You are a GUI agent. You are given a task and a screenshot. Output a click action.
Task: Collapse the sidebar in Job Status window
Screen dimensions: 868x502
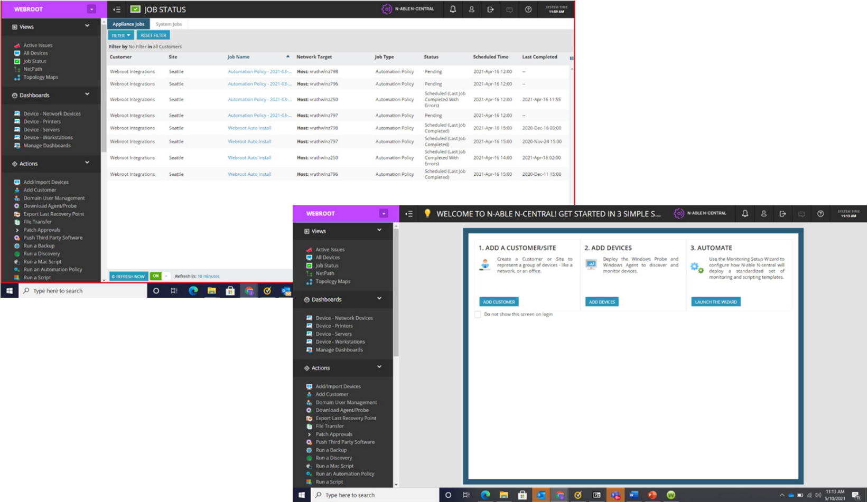[x=117, y=10]
